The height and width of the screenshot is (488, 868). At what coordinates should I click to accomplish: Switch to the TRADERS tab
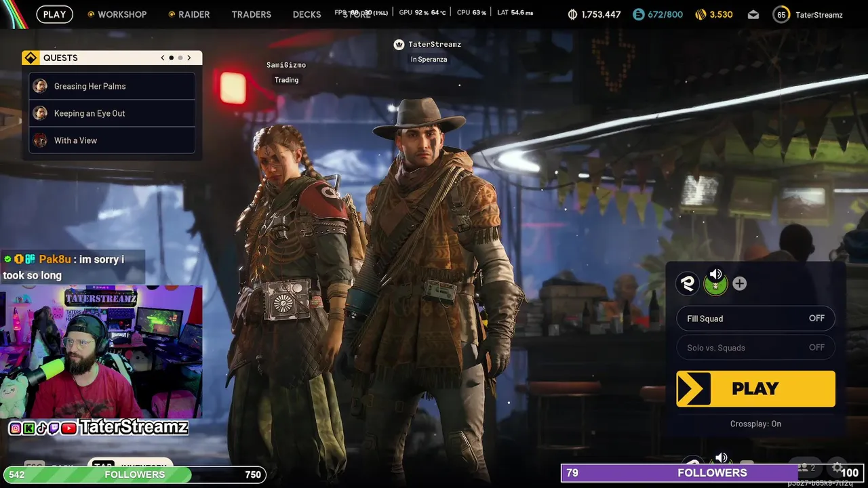pos(251,14)
